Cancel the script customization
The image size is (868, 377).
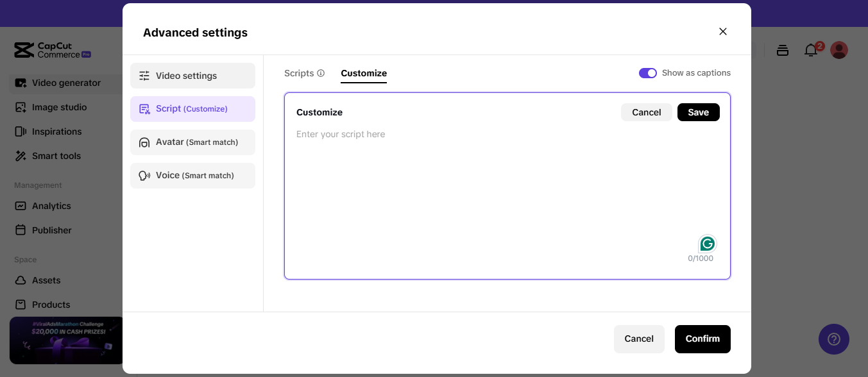(646, 112)
